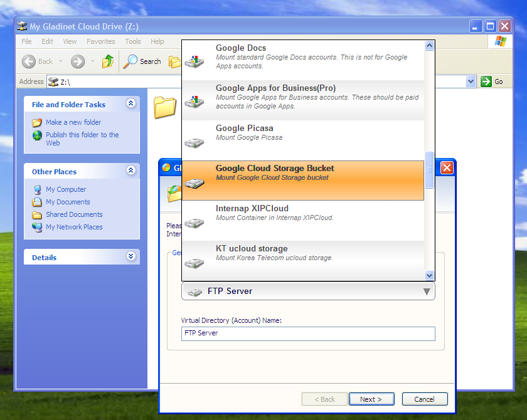Click the yellow folder in Z: drive
527x420 pixels.
(x=165, y=107)
